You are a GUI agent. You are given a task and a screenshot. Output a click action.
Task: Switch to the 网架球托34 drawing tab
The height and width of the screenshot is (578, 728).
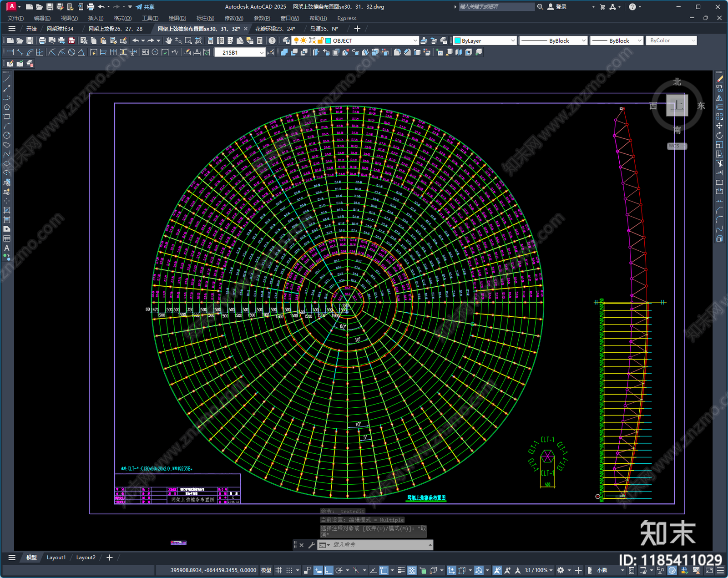60,29
